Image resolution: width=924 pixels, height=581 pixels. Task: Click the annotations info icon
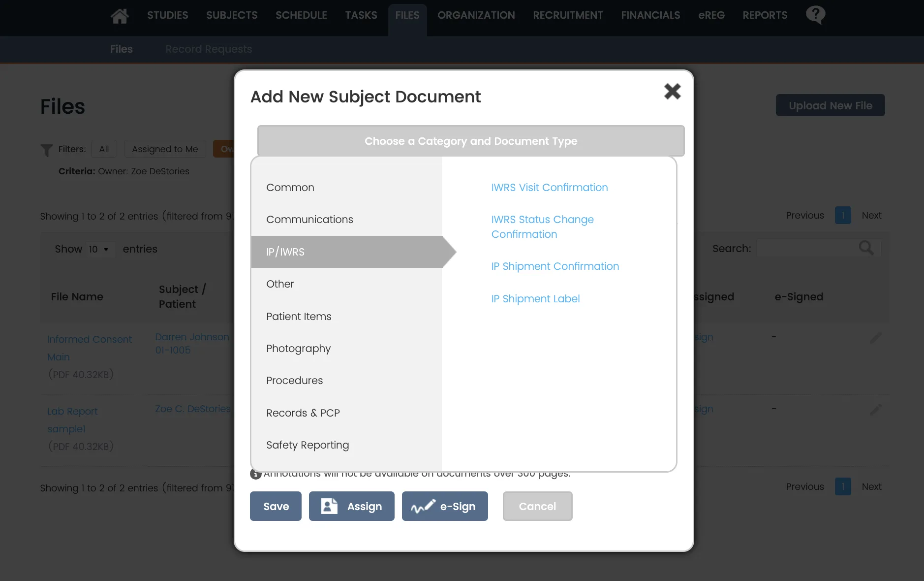pyautogui.click(x=255, y=474)
